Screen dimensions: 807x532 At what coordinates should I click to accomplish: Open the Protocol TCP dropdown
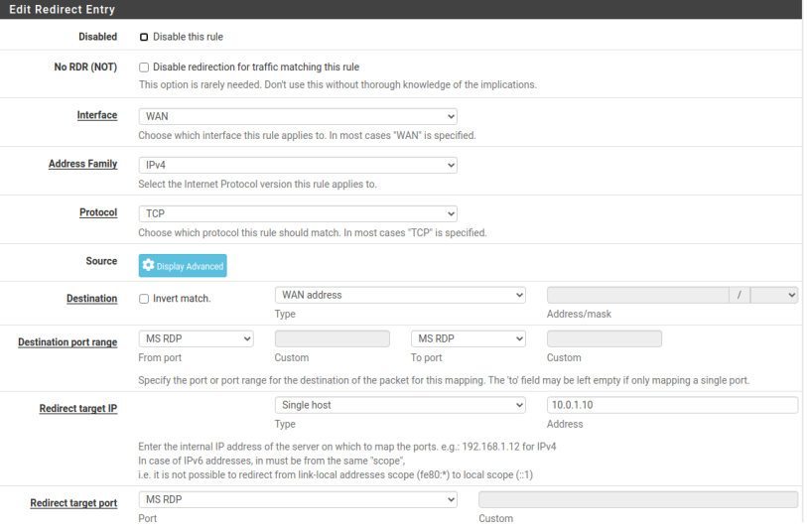coord(298,213)
